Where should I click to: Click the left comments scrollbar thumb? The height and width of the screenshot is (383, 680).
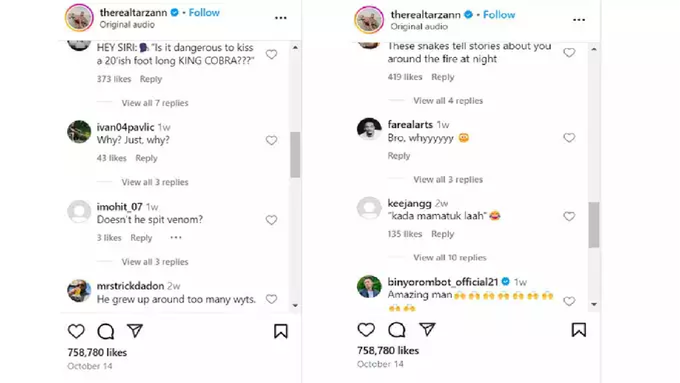point(295,154)
